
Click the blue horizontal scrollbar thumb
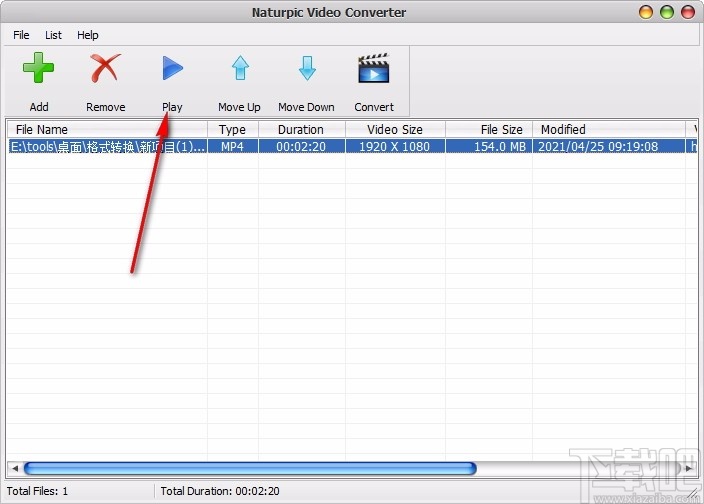click(250, 469)
